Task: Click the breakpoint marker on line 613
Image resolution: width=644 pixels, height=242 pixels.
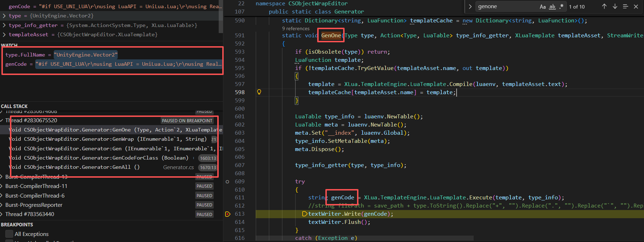Action: pyautogui.click(x=228, y=214)
